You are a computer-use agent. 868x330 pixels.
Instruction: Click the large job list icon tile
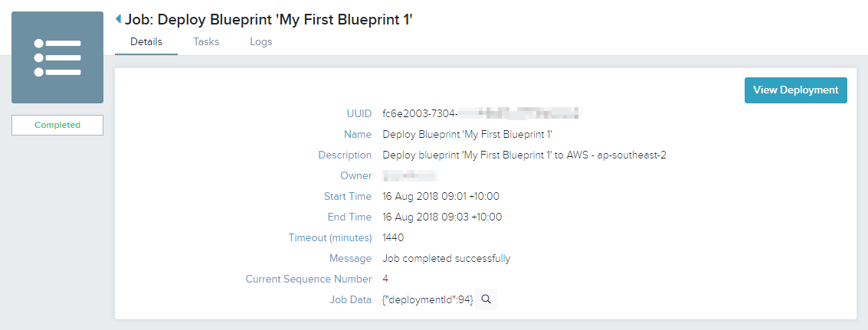click(57, 57)
